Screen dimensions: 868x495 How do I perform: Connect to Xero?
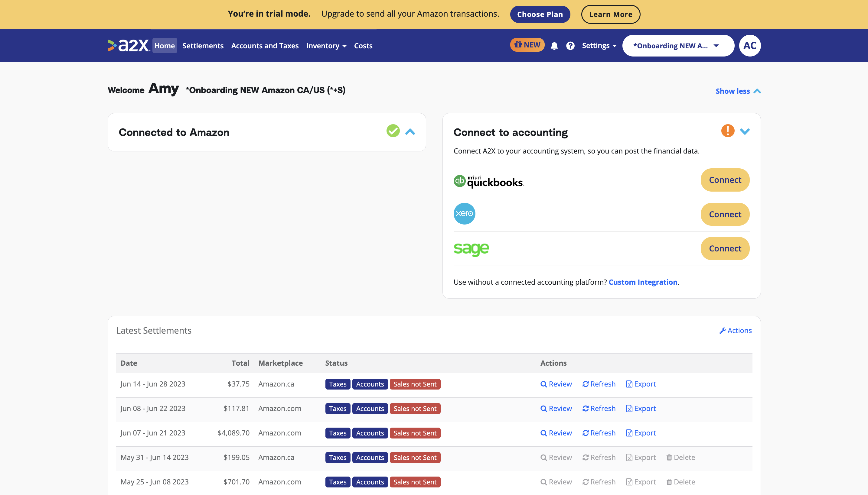tap(725, 214)
